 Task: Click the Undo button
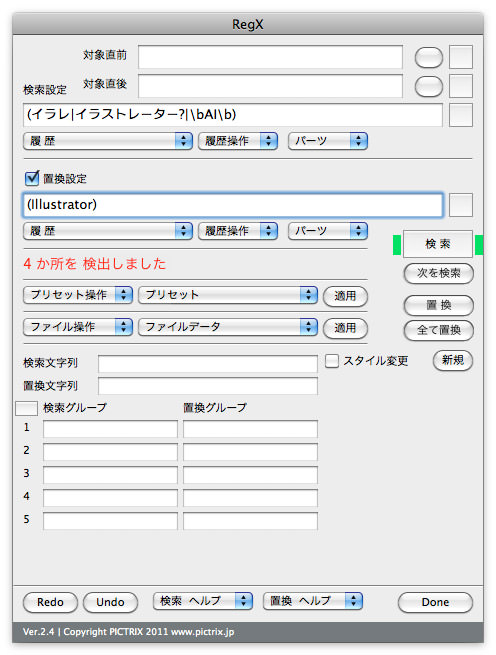110,602
